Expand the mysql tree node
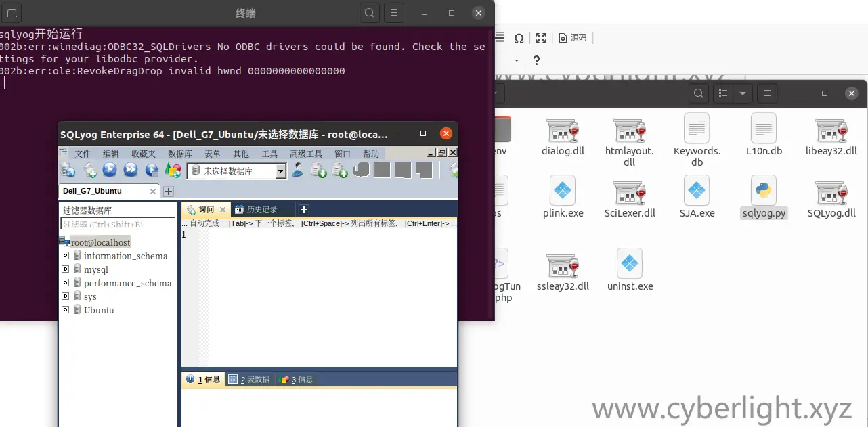Viewport: 868px width, 427px height. [66, 269]
